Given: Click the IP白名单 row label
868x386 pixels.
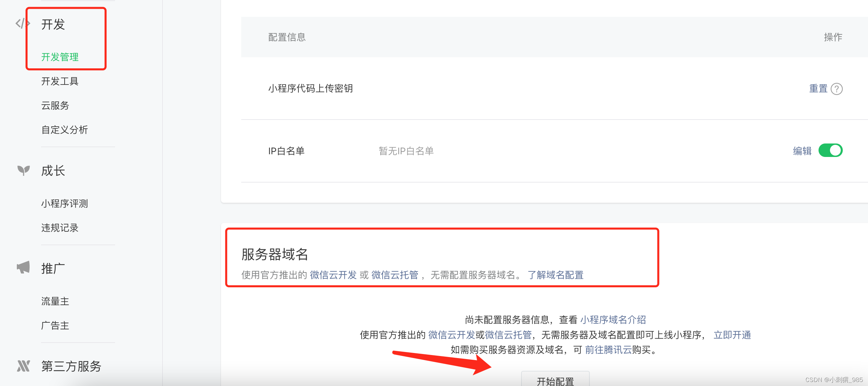Looking at the screenshot, I should click(286, 151).
